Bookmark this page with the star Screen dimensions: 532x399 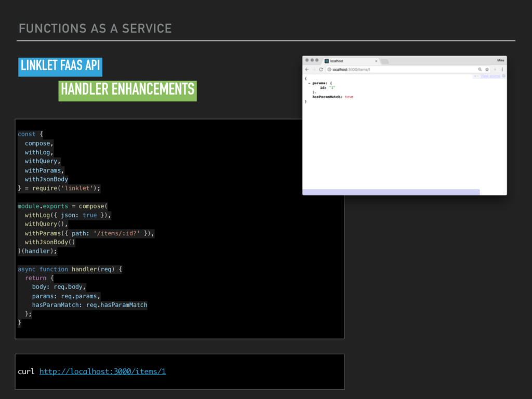coord(487,69)
